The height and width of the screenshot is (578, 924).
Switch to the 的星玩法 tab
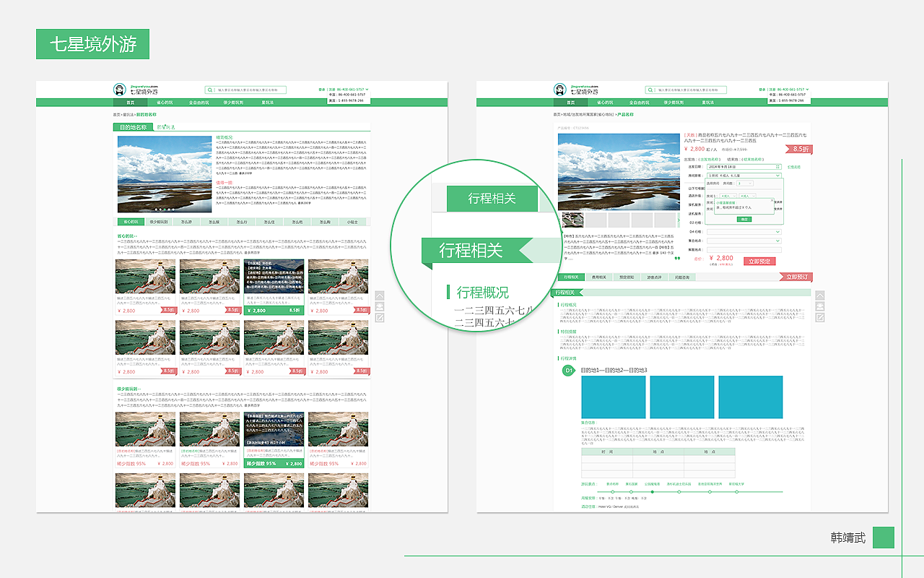coord(166,127)
